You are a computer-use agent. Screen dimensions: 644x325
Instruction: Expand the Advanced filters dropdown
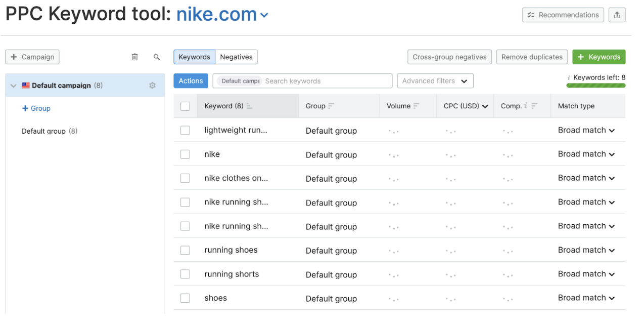tap(435, 81)
